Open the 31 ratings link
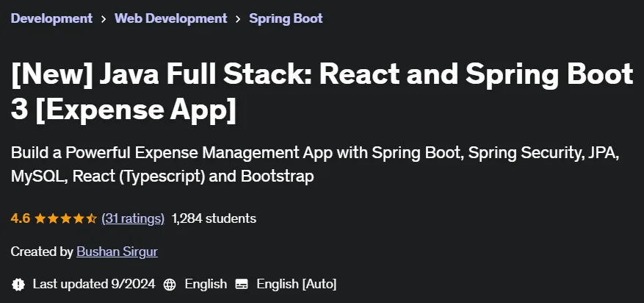Image resolution: width=644 pixels, height=303 pixels. pyautogui.click(x=133, y=218)
